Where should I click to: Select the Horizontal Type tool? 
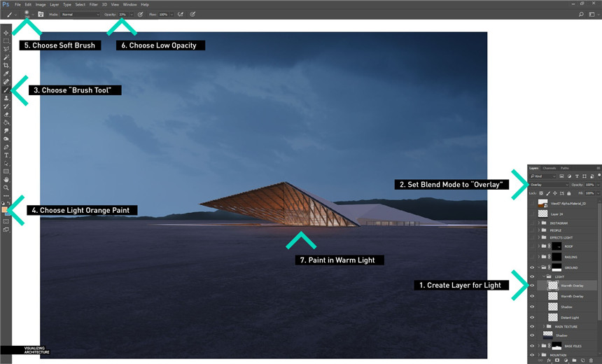[6, 155]
